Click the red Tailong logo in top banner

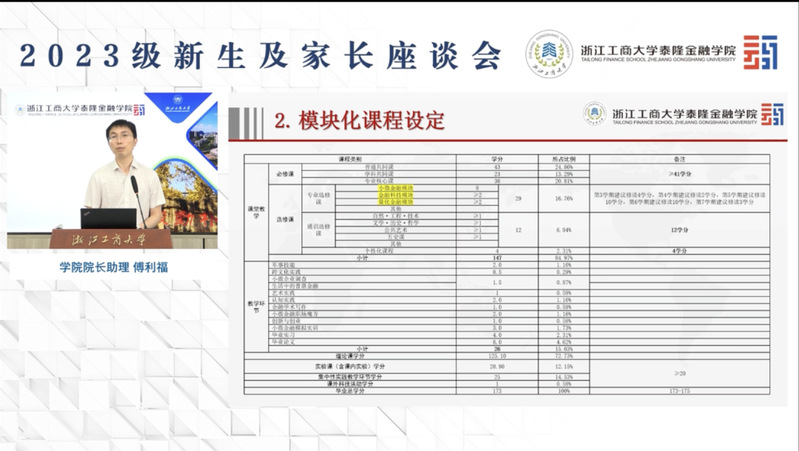tap(759, 51)
